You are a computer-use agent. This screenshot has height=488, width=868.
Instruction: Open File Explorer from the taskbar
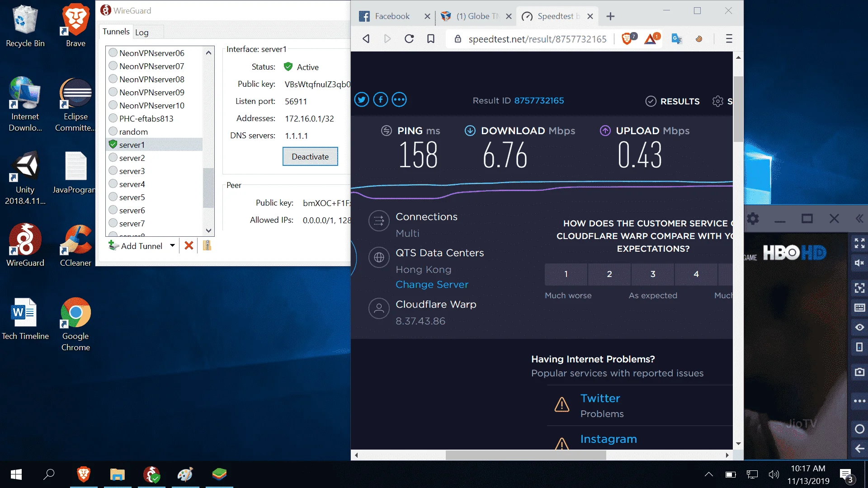(118, 474)
